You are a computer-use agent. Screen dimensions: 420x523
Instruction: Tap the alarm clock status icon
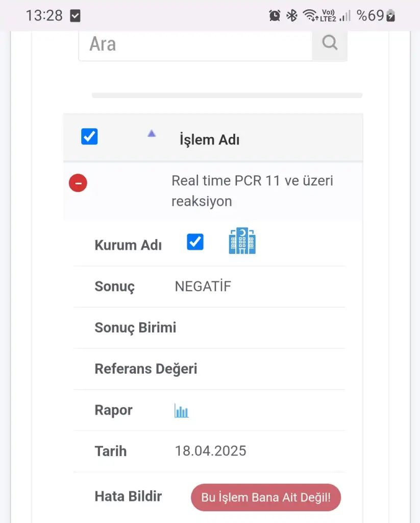coord(275,16)
